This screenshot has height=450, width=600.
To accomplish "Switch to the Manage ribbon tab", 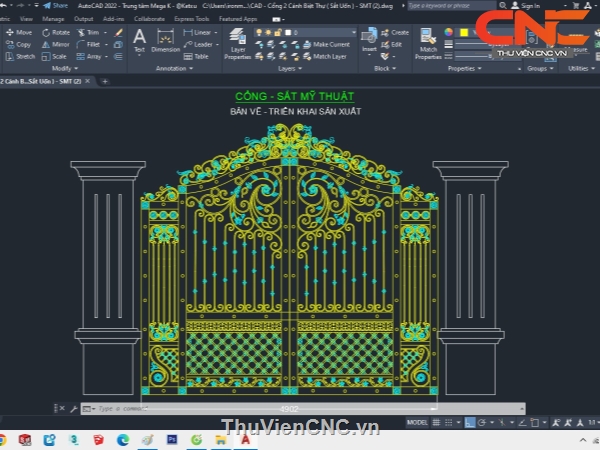I will coord(53,18).
